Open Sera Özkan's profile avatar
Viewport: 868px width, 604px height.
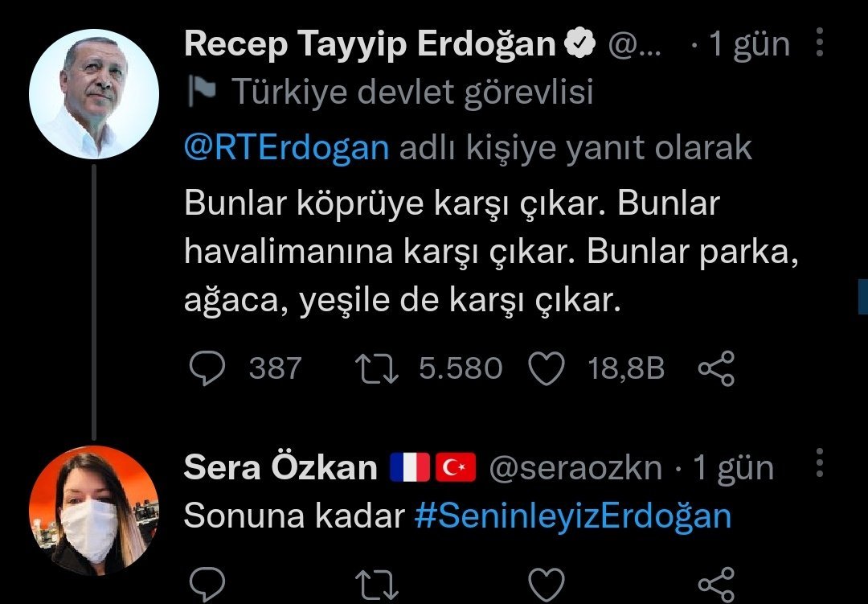pyautogui.click(x=93, y=510)
